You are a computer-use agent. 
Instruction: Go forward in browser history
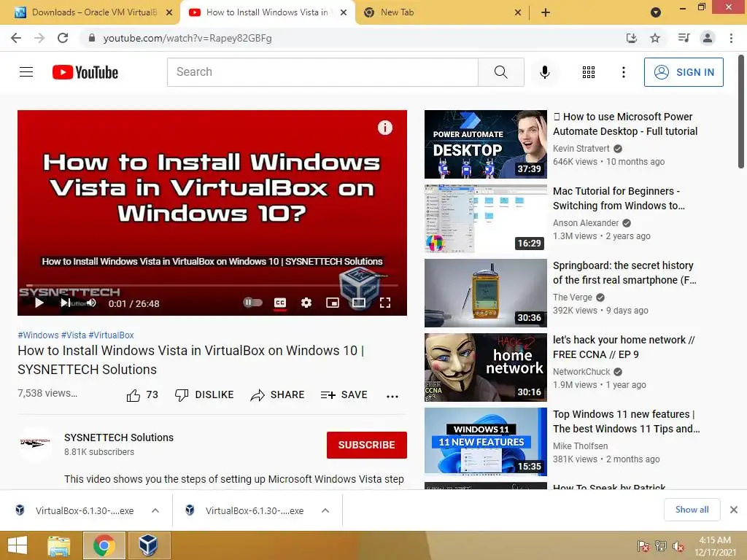[x=39, y=38]
